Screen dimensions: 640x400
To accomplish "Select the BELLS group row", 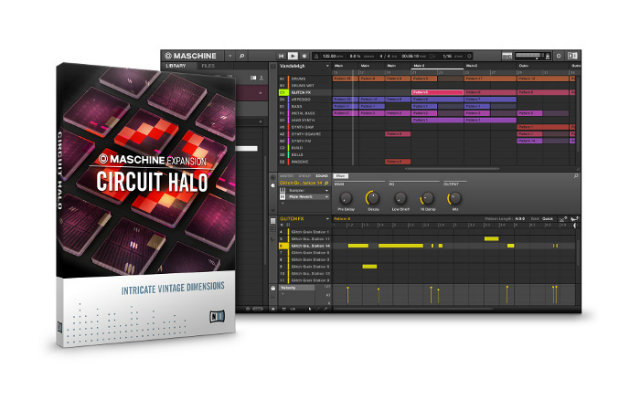I will (304, 155).
